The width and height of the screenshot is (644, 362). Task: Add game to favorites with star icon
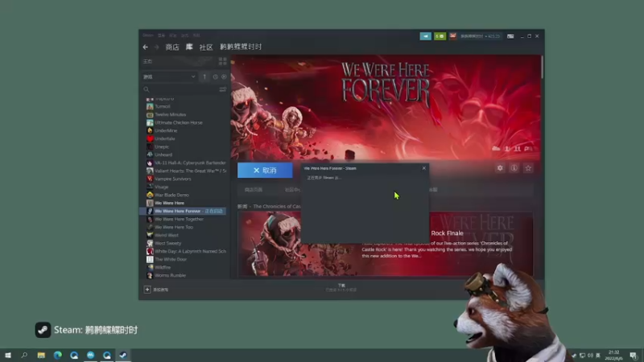pos(528,168)
